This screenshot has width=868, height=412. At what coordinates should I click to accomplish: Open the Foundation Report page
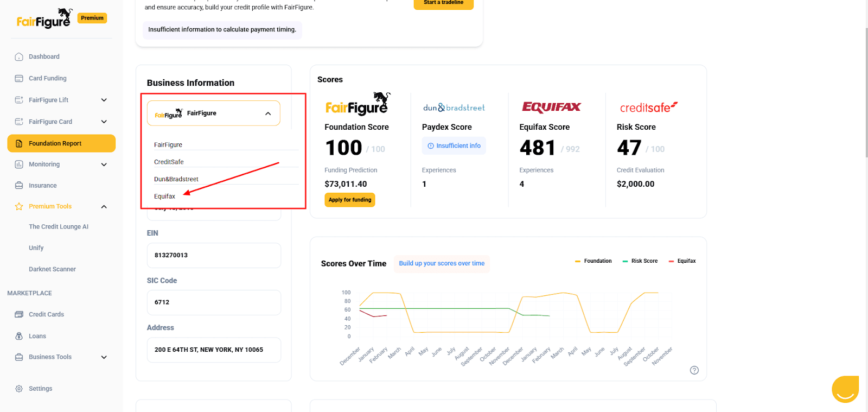pos(61,143)
